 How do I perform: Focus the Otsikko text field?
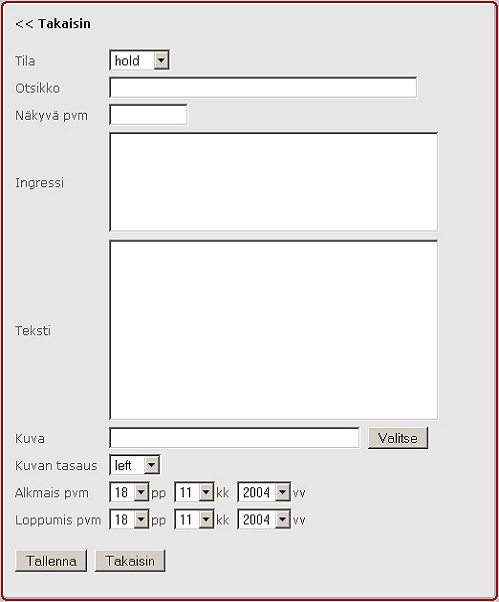(263, 88)
